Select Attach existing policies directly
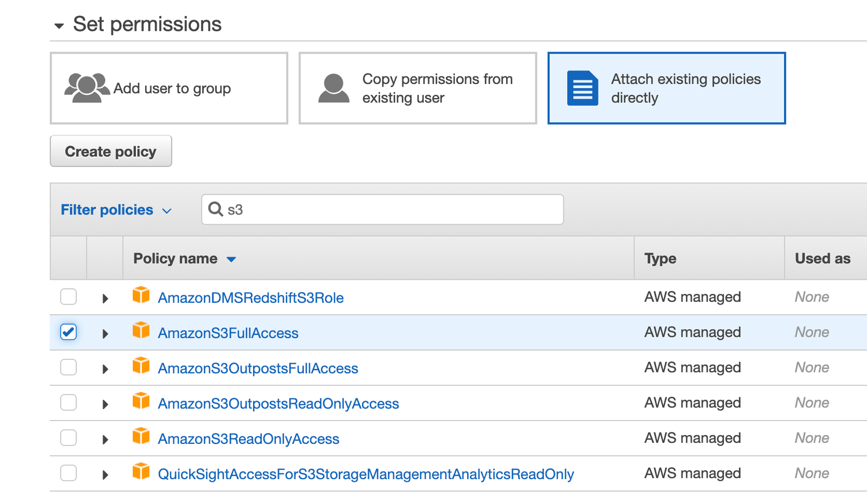 click(667, 88)
